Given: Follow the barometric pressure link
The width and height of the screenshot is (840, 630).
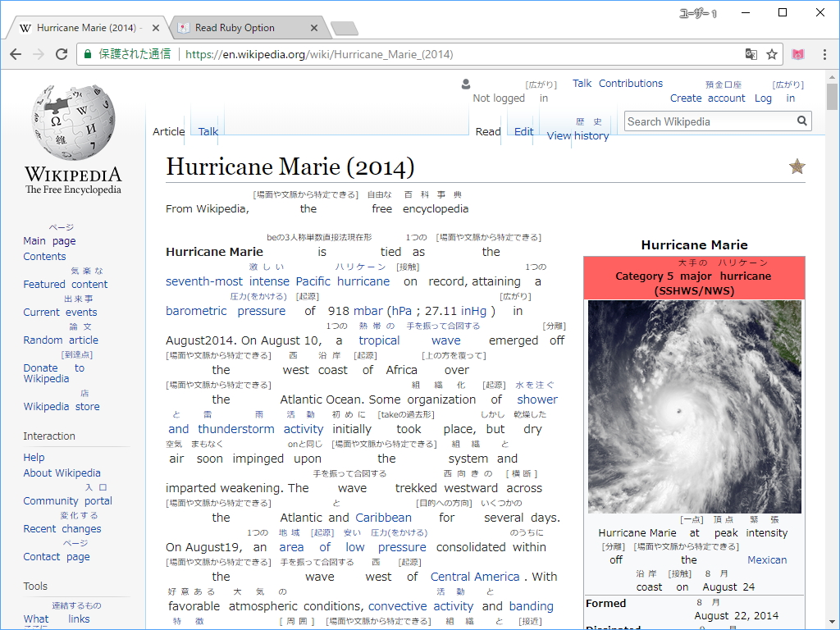Looking at the screenshot, I should [226, 311].
